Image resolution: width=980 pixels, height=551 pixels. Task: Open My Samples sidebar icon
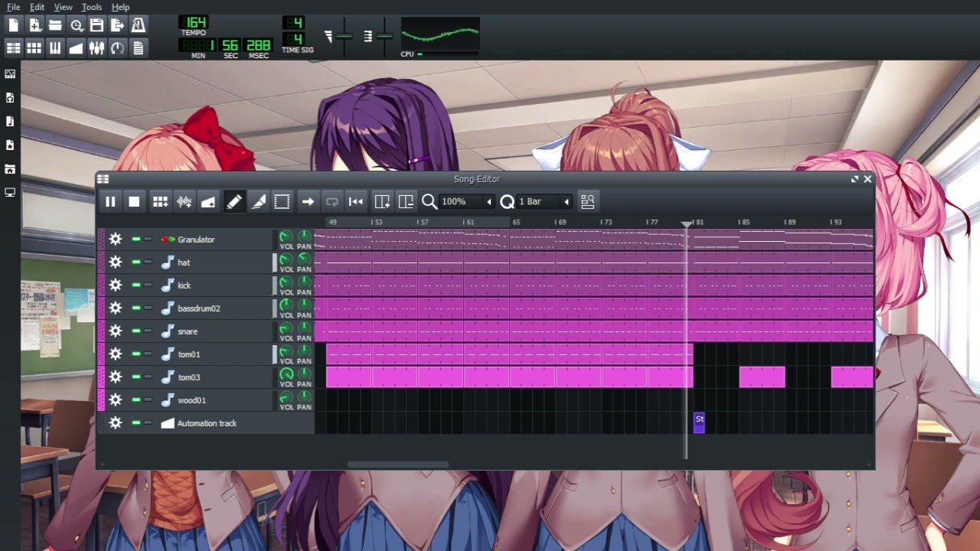(x=10, y=122)
